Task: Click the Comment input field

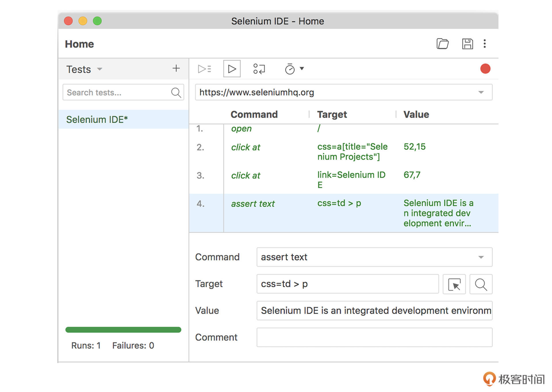Action: pos(374,337)
